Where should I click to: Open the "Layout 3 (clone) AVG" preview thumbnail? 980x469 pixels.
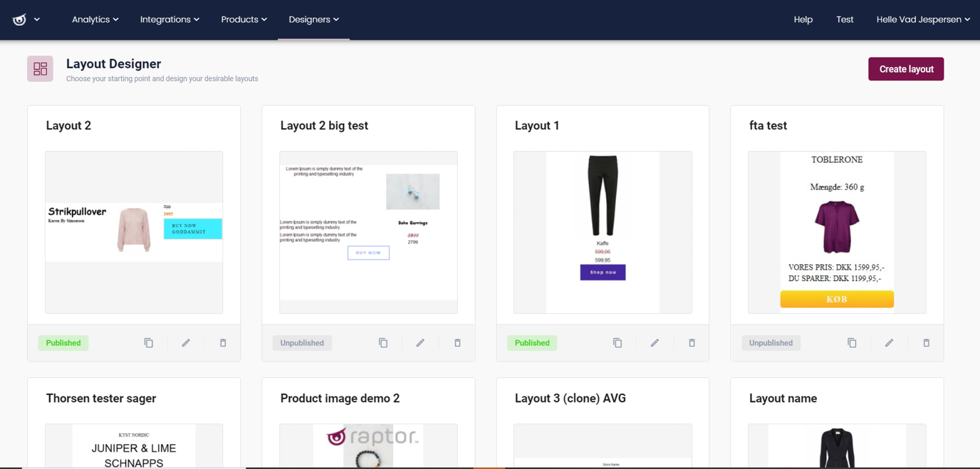coord(602,446)
